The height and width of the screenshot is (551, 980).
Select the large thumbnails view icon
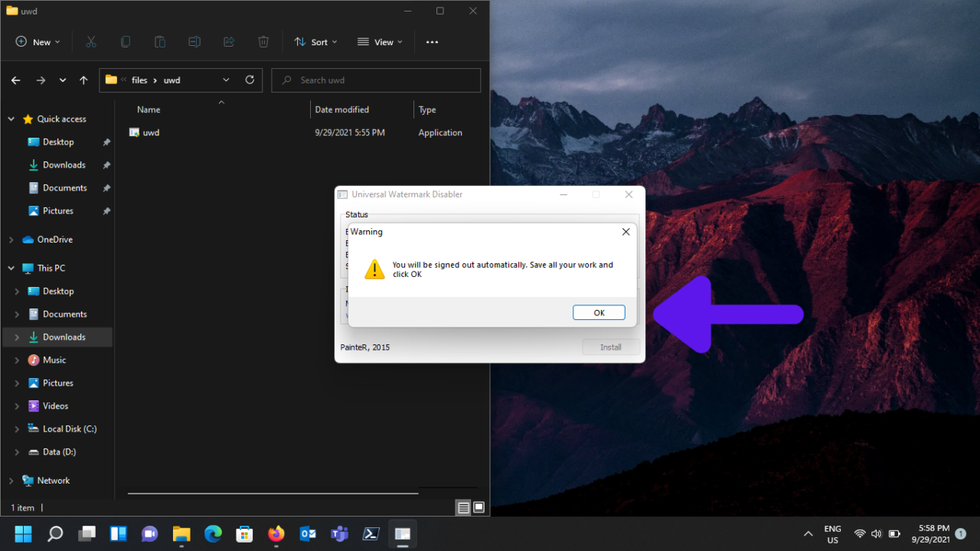(479, 507)
